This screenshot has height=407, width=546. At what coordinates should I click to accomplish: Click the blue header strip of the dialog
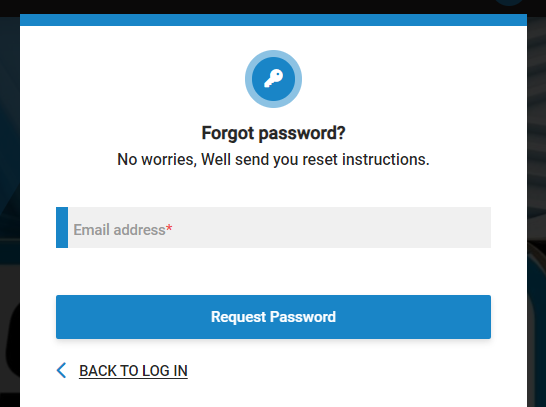tap(273, 20)
